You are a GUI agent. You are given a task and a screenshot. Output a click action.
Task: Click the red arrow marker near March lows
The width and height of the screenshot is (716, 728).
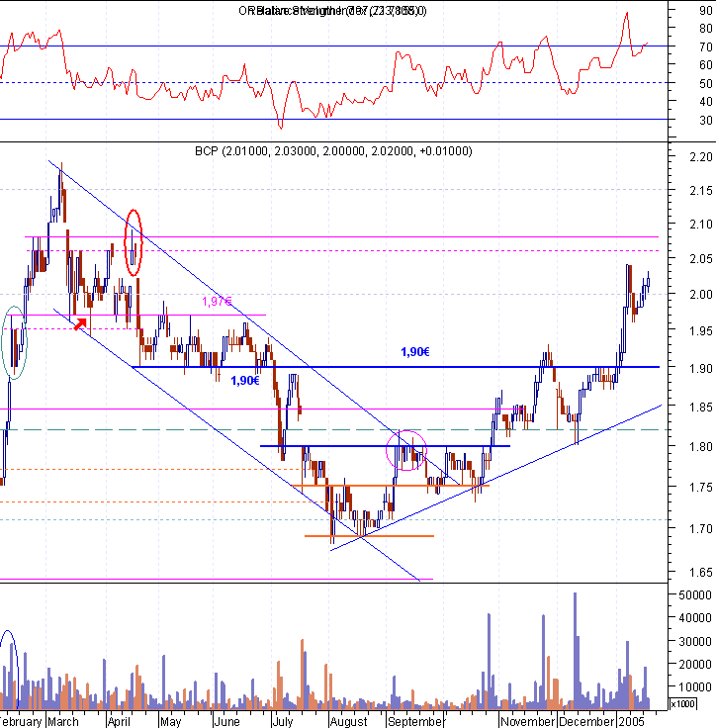click(x=81, y=324)
